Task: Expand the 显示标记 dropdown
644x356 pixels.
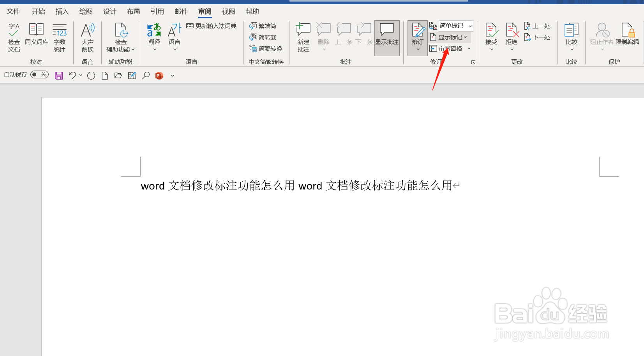Action: [x=449, y=37]
